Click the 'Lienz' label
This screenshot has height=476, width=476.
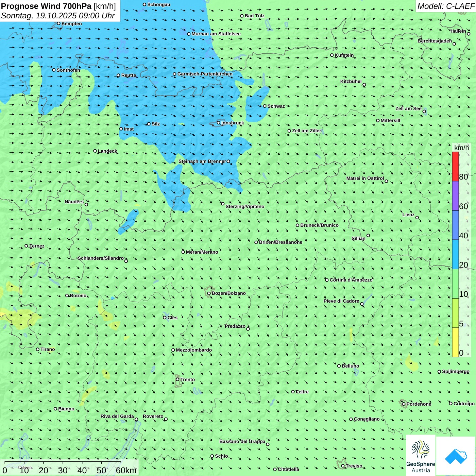[408, 215]
